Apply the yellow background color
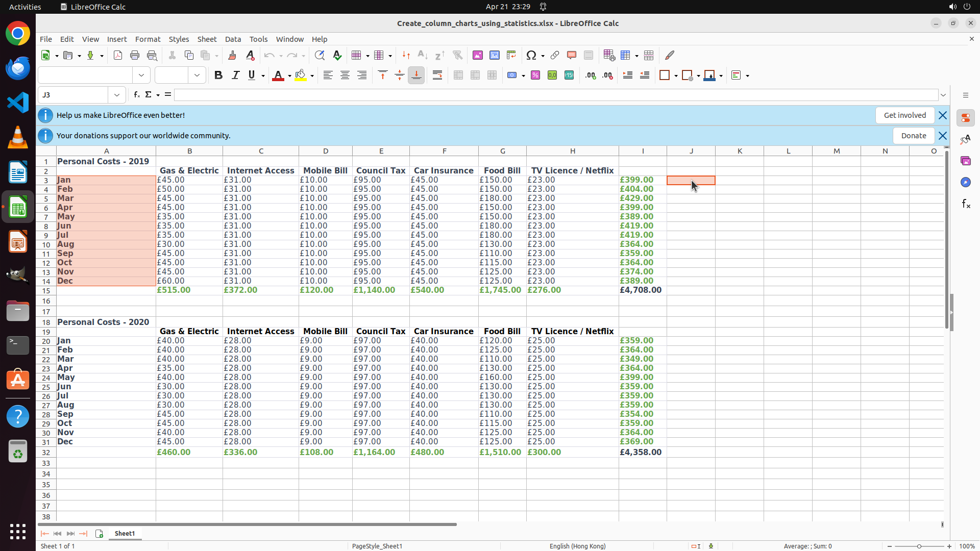 click(x=301, y=76)
